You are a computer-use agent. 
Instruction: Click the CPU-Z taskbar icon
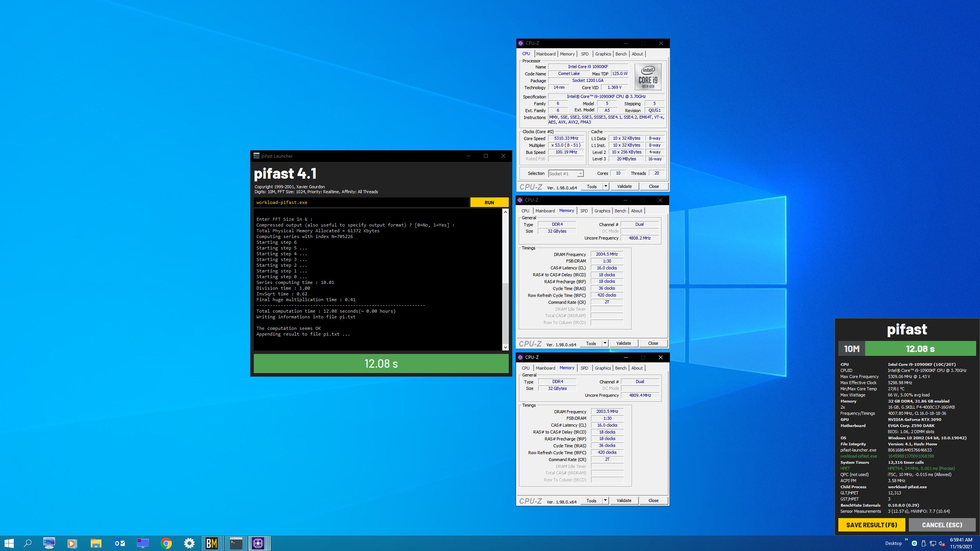(258, 543)
